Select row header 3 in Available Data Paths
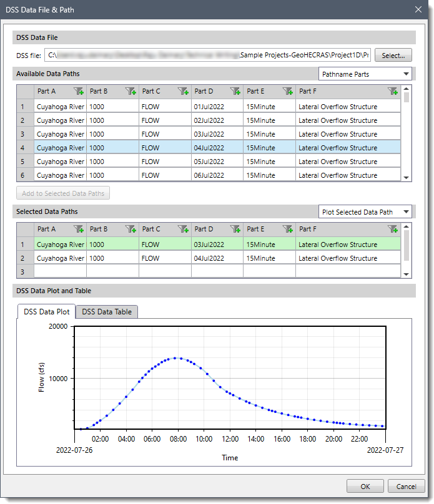Screen dimensions: 434x504 [26, 134]
